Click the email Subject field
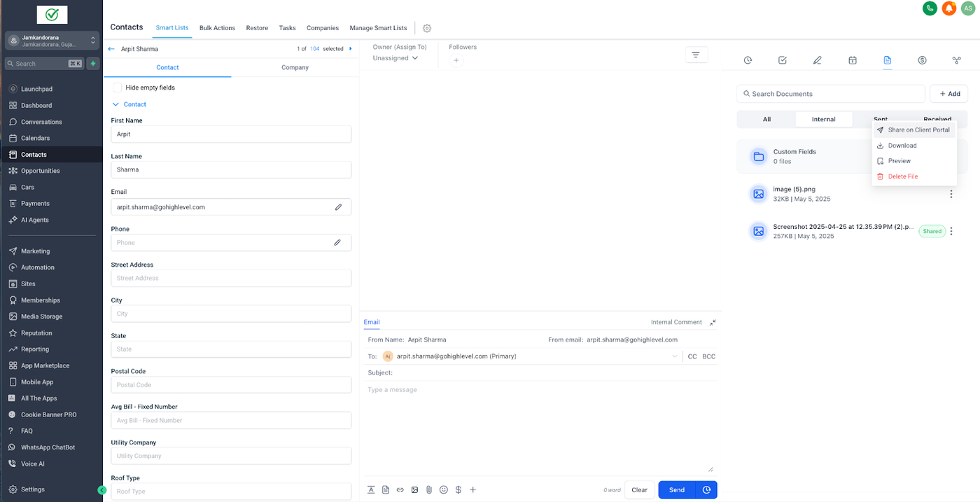Image resolution: width=980 pixels, height=502 pixels. pyautogui.click(x=542, y=372)
